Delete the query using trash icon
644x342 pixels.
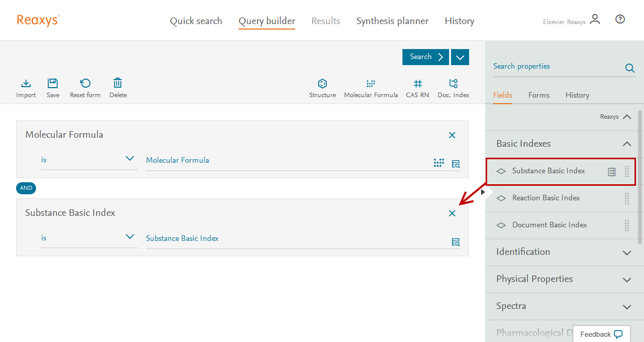tap(118, 84)
